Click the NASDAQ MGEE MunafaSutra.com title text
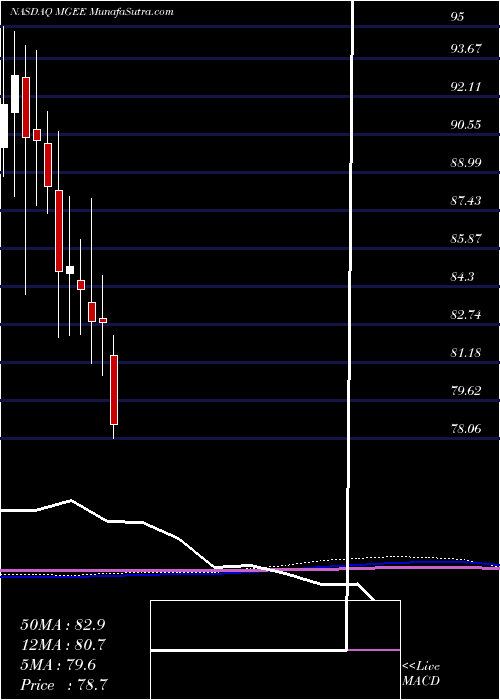Viewport: 500px width, 700px height. pos(92,12)
